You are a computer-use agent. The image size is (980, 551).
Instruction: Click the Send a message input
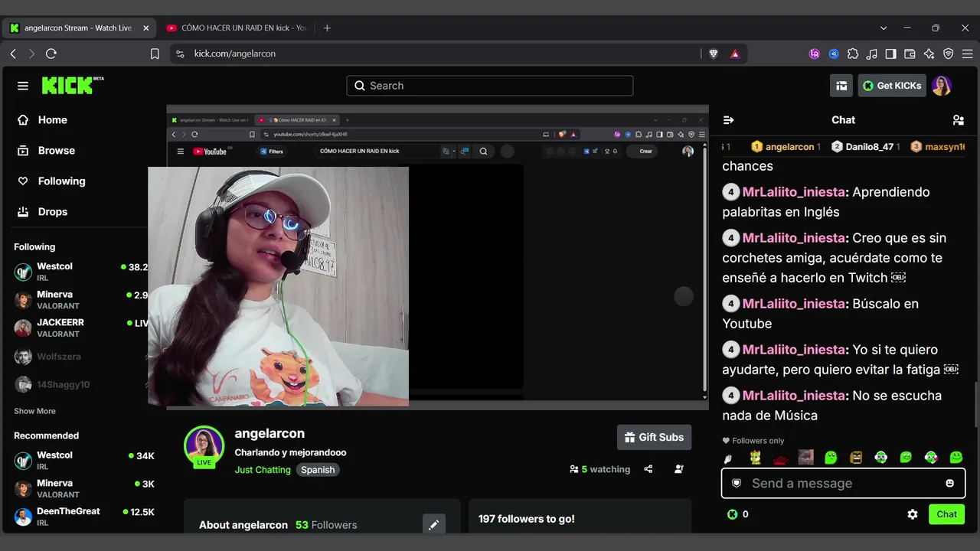coord(843,483)
